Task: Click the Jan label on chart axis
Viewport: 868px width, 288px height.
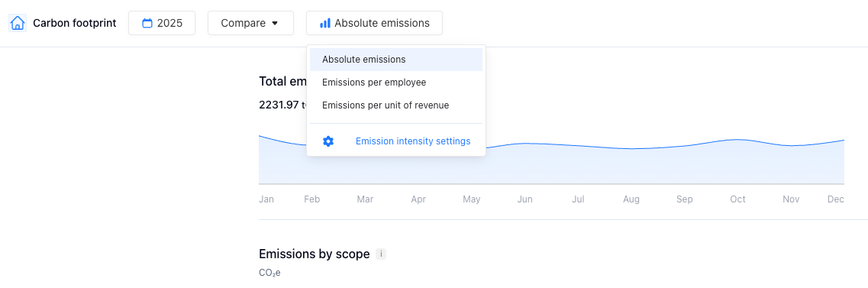Action: pos(266,199)
